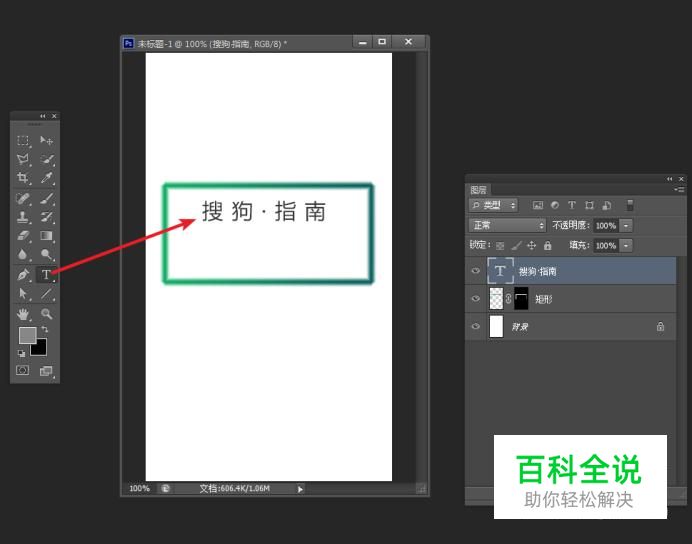This screenshot has height=544, width=692.
Task: Select the Move tool
Action: [46, 141]
